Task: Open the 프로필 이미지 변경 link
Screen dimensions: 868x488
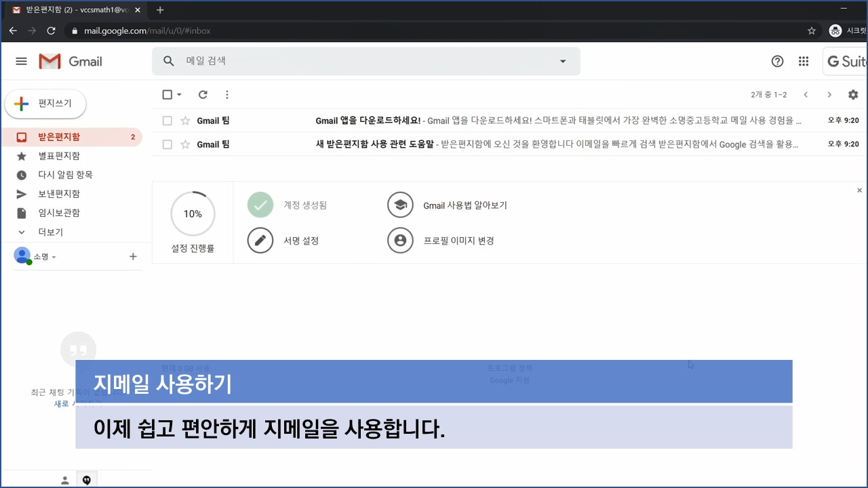Action: (x=458, y=241)
